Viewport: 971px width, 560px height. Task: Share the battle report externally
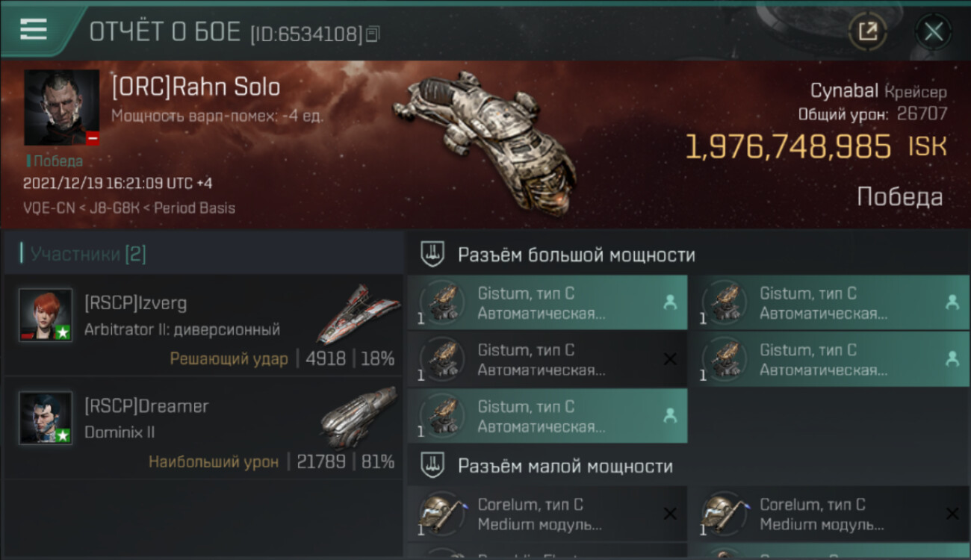(x=867, y=31)
